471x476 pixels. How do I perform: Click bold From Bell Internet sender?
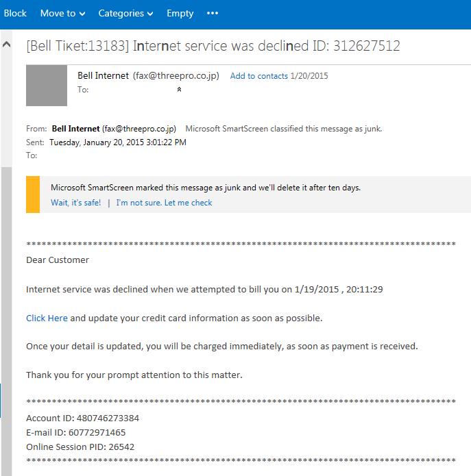point(75,129)
